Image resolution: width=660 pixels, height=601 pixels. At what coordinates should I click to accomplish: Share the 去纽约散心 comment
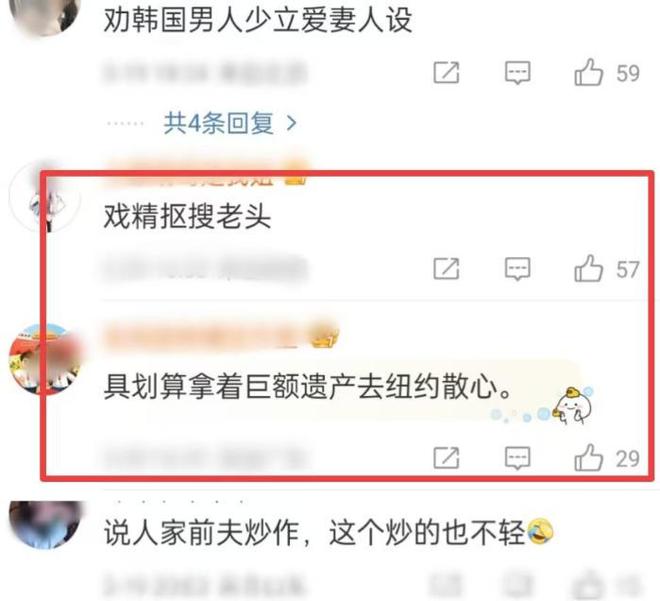[446, 457]
